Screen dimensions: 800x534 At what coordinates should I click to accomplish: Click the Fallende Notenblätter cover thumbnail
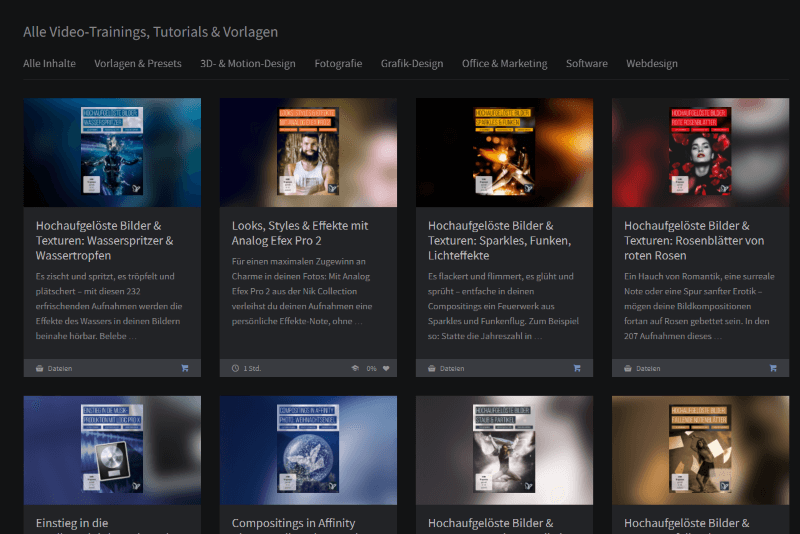[701, 450]
